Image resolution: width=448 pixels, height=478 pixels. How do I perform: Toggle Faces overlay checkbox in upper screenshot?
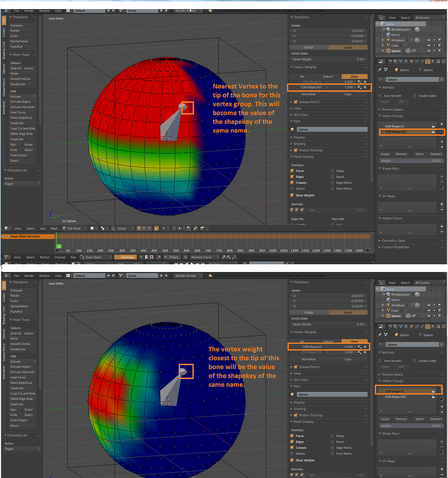click(x=292, y=171)
